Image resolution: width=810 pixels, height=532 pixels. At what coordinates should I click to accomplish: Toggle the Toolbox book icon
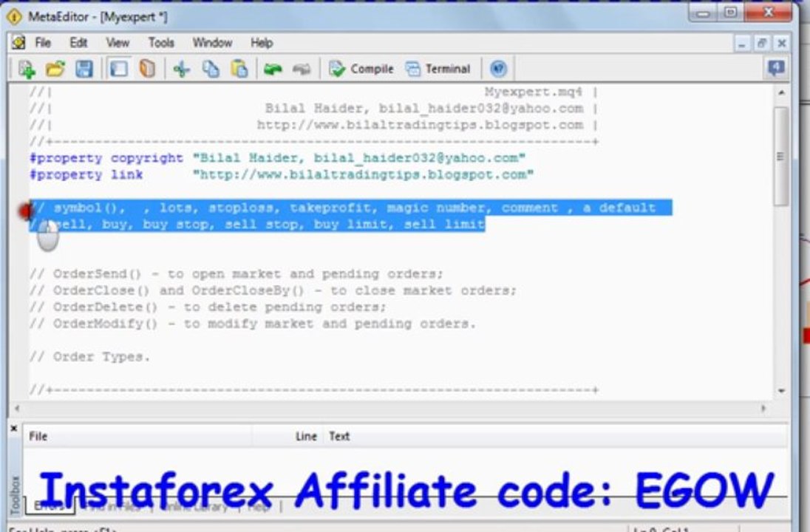[147, 69]
